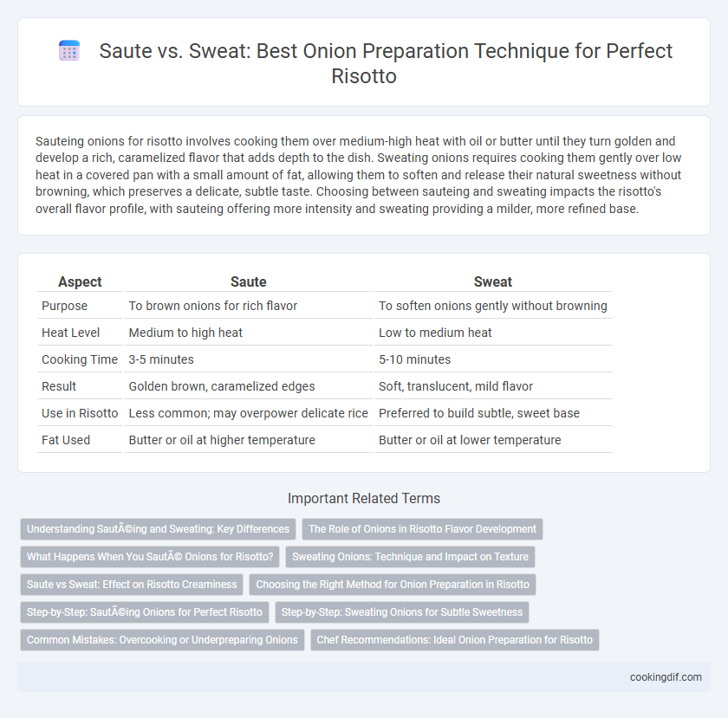Select 'Step-by-Step: Sautéing Onions for Perfect Risotto'
Image resolution: width=728 pixels, height=718 pixels.
coord(145,612)
